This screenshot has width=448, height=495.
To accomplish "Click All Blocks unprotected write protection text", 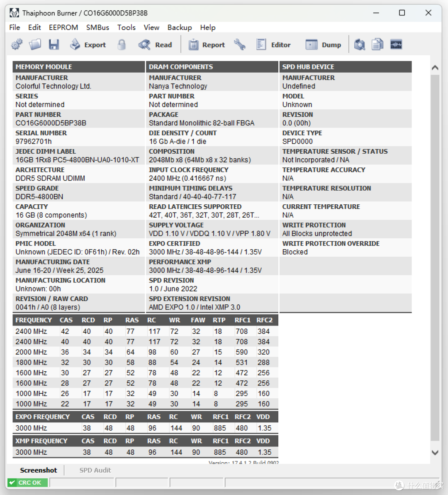I will (317, 233).
